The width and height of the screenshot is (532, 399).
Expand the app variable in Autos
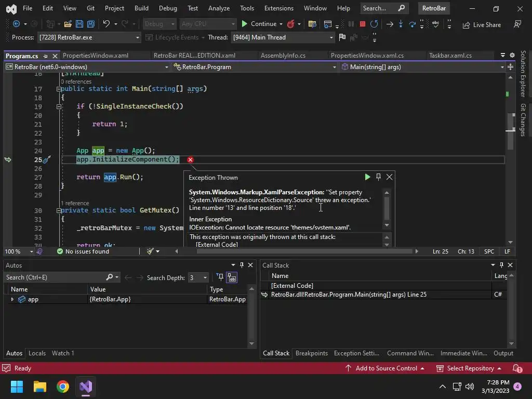[x=12, y=299]
